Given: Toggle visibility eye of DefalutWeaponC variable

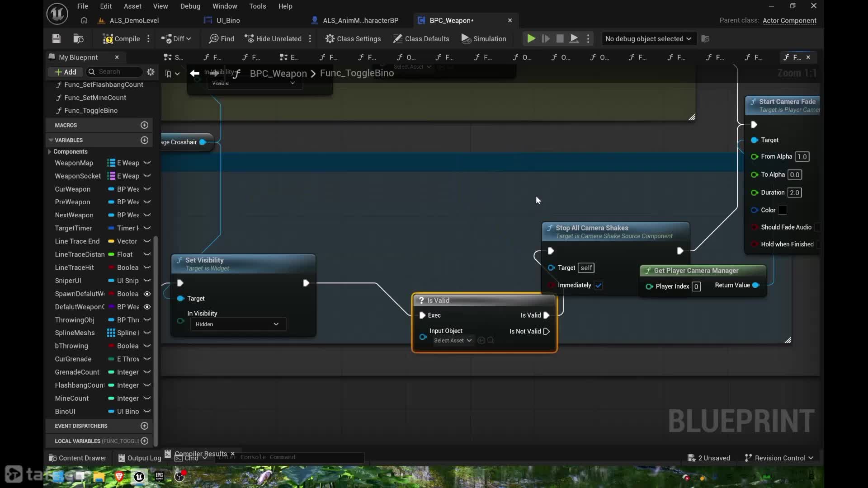Looking at the screenshot, I should click(x=147, y=307).
